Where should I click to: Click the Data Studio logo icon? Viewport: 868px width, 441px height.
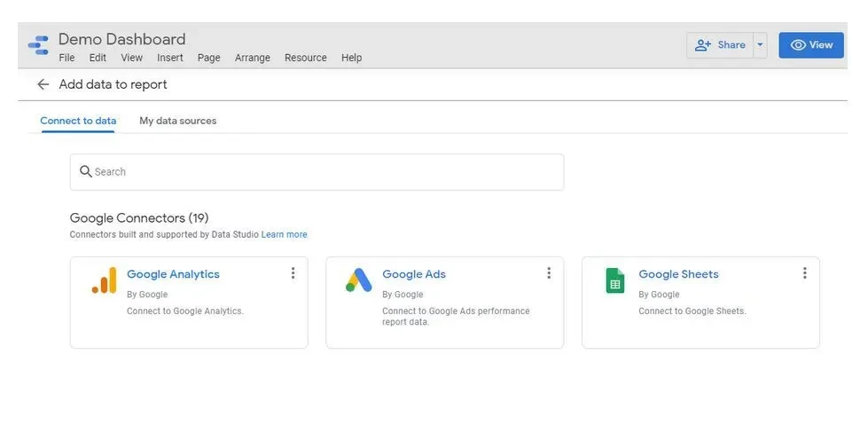tap(38, 45)
